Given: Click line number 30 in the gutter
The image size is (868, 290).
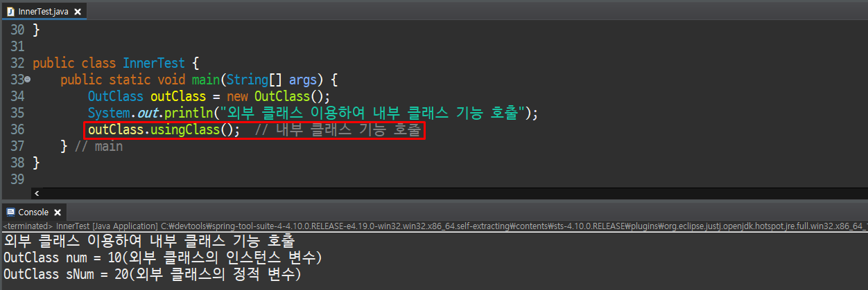Looking at the screenshot, I should click(x=17, y=30).
